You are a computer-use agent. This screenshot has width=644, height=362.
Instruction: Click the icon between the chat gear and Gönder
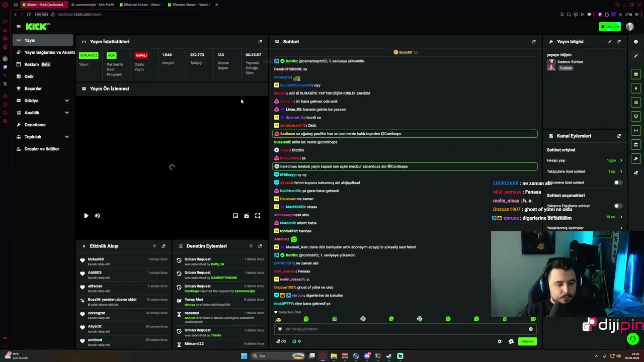click(x=511, y=341)
